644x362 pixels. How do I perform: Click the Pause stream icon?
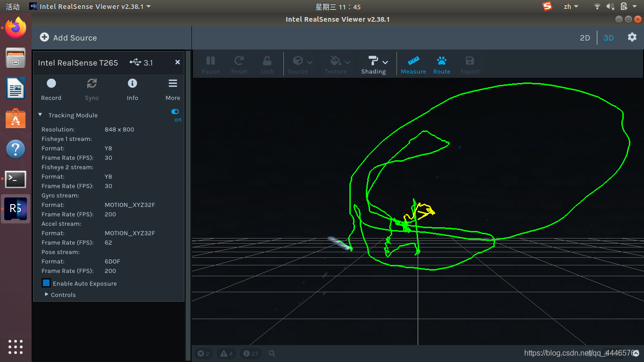click(211, 60)
